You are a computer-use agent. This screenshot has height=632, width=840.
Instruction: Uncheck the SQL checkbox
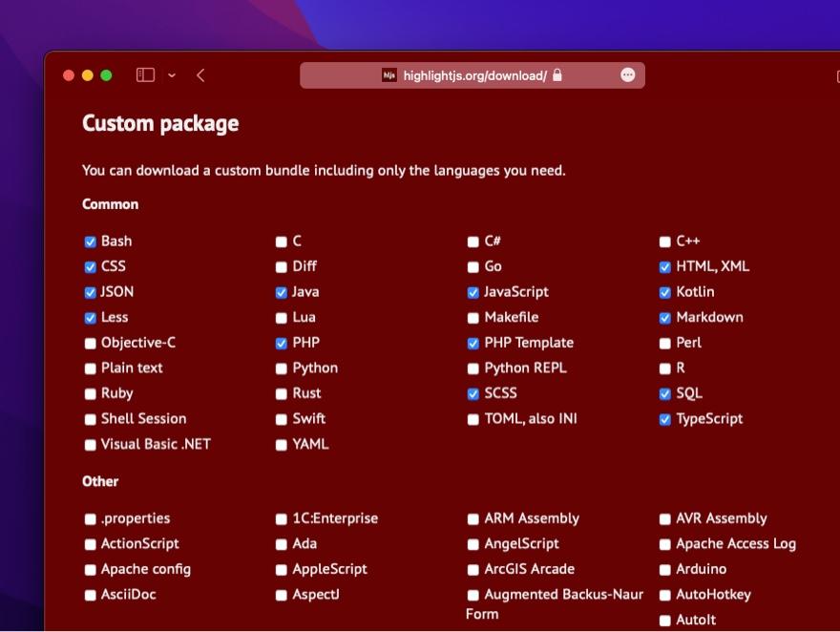point(664,394)
